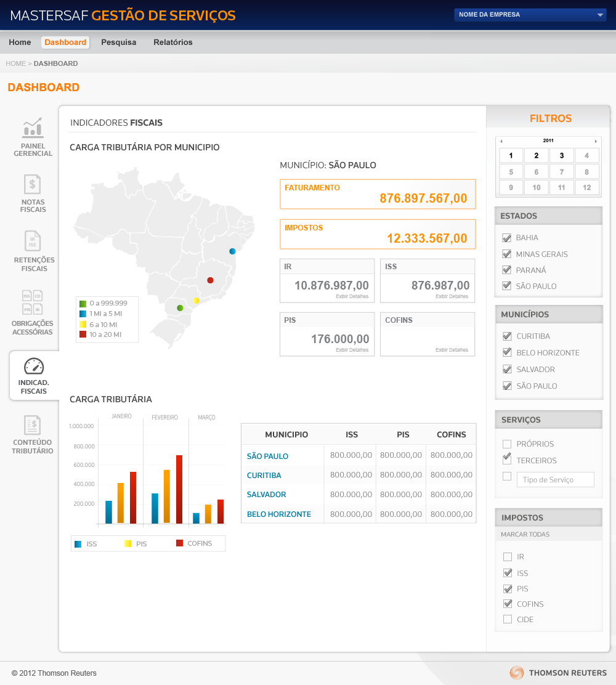Click the blue map marker in Bahia

pyautogui.click(x=232, y=251)
